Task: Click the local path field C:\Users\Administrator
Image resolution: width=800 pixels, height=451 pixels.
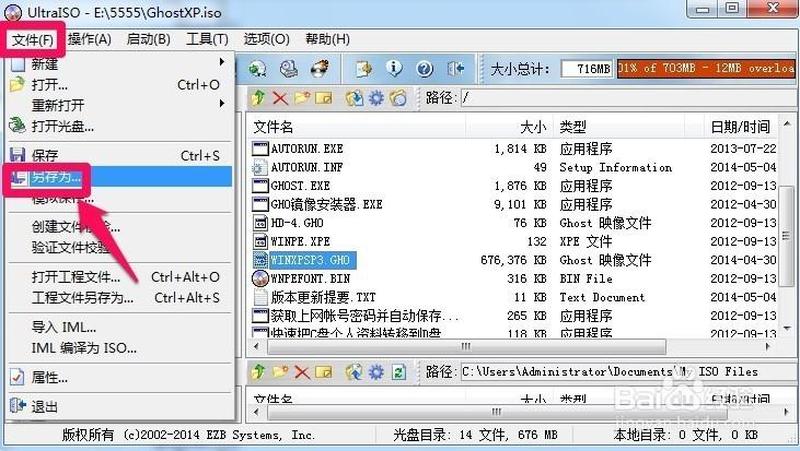Action: click(x=628, y=372)
